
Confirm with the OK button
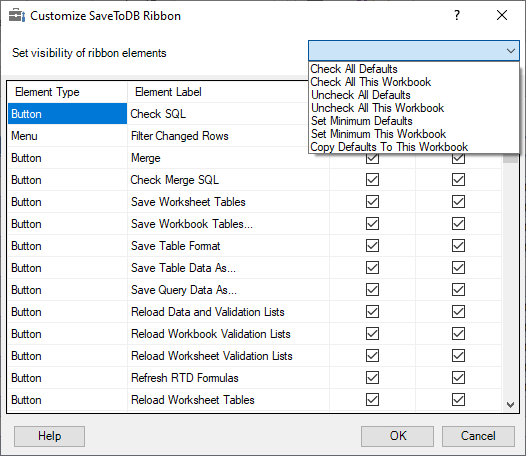tap(398, 436)
